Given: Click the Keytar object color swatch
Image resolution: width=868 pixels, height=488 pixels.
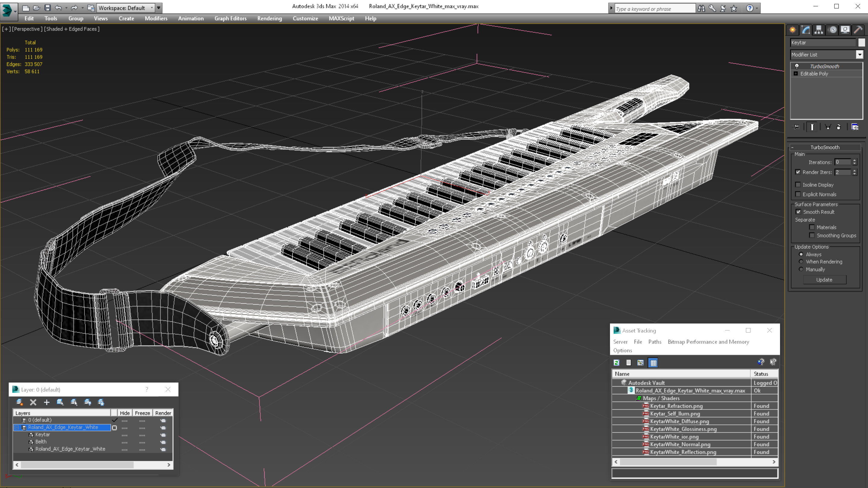Looking at the screenshot, I should 861,42.
